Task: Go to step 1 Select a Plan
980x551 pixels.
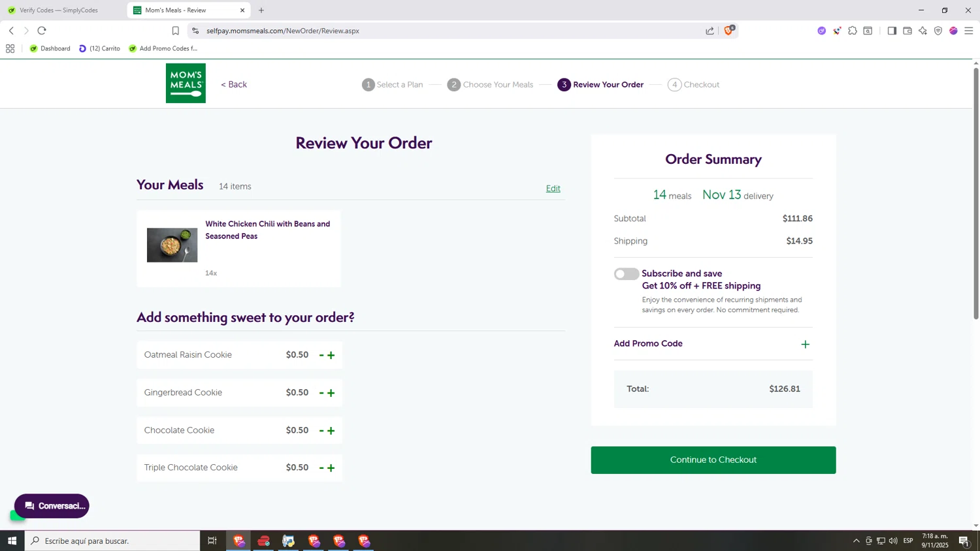Action: coord(393,85)
